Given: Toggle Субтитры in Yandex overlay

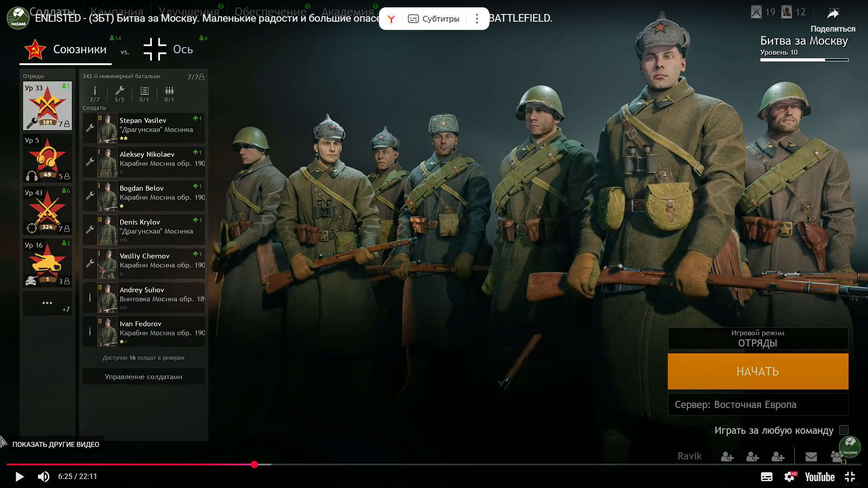Looking at the screenshot, I should [x=434, y=19].
